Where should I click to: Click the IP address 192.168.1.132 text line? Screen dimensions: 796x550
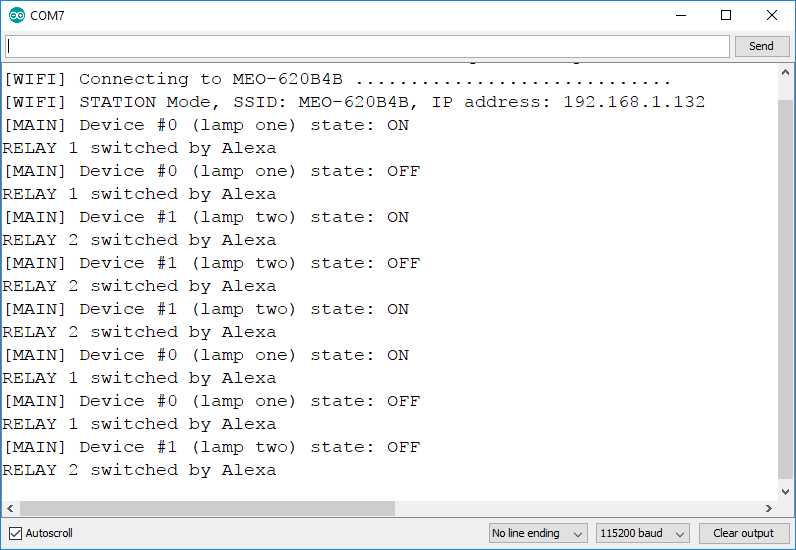click(354, 102)
